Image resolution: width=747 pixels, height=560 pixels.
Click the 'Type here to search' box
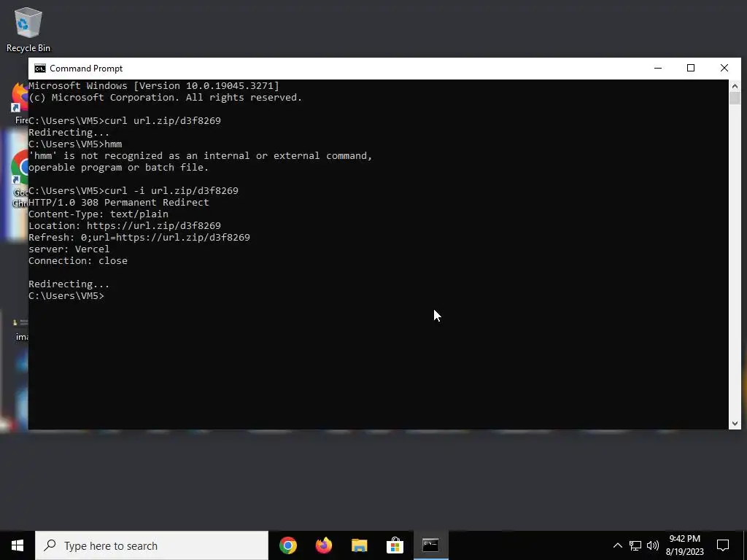point(152,545)
